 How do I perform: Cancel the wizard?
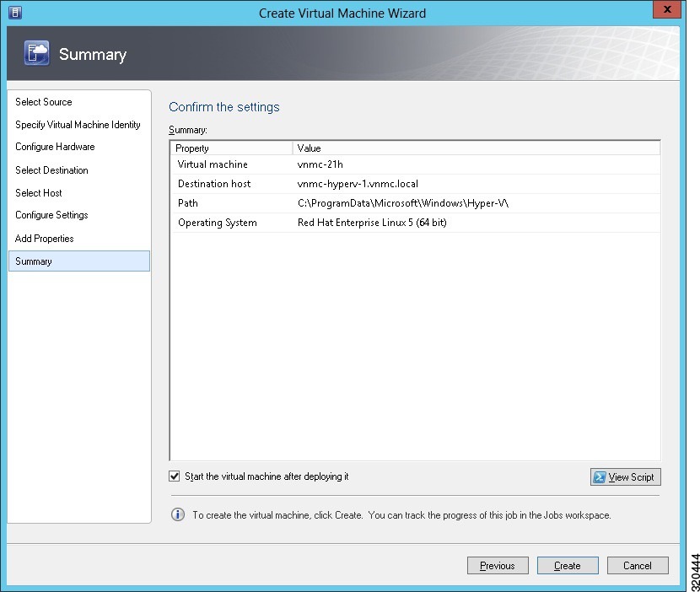tap(637, 566)
